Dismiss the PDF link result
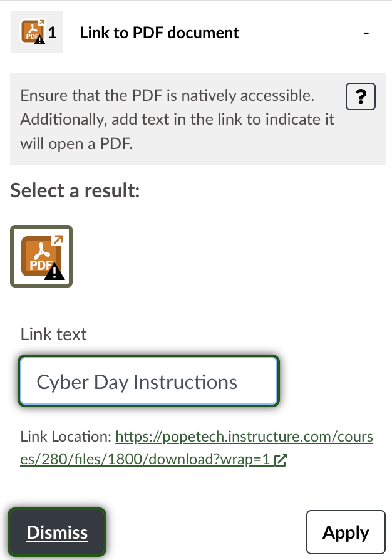This screenshot has height=560, width=392. [x=57, y=532]
